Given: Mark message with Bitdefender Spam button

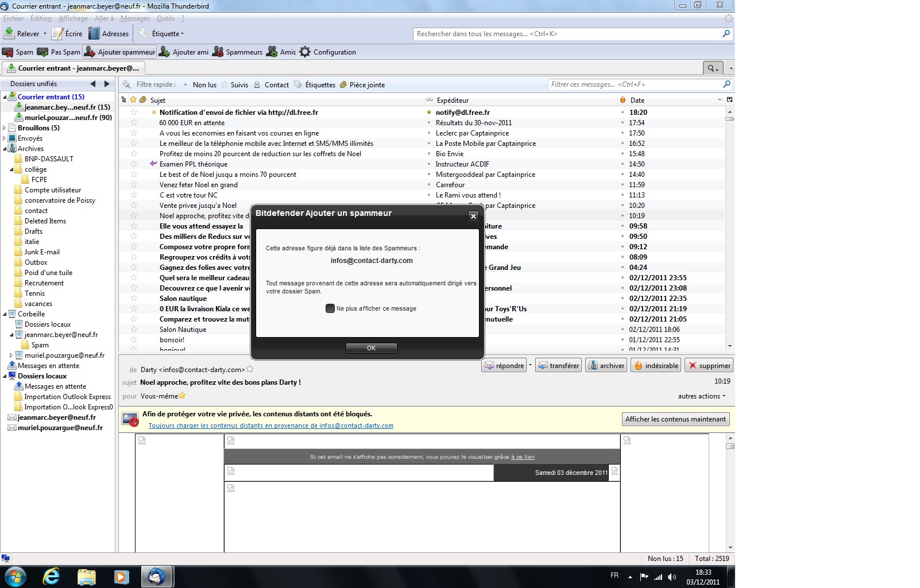Looking at the screenshot, I should [x=18, y=52].
